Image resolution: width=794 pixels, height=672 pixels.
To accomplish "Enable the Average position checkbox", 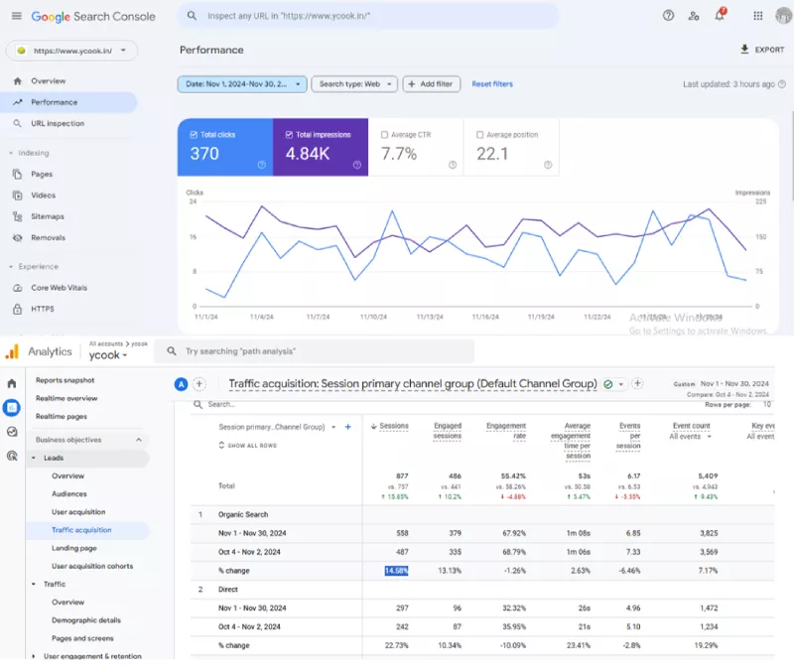I will click(x=480, y=135).
